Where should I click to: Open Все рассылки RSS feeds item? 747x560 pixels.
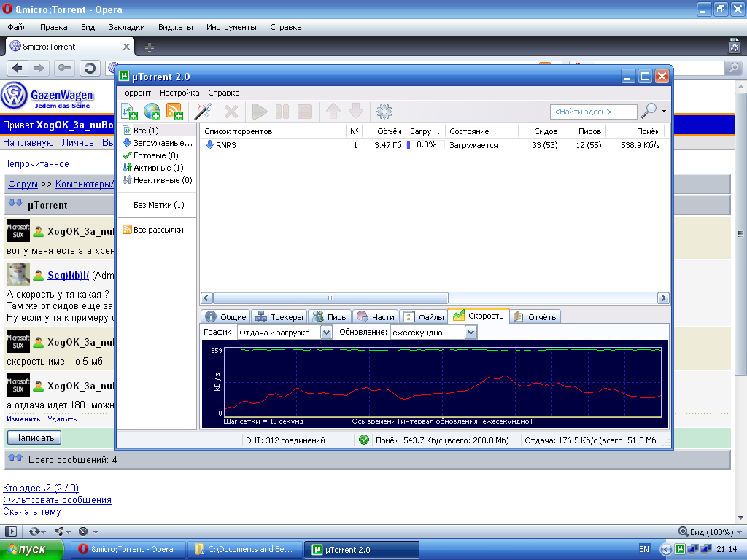tap(158, 230)
